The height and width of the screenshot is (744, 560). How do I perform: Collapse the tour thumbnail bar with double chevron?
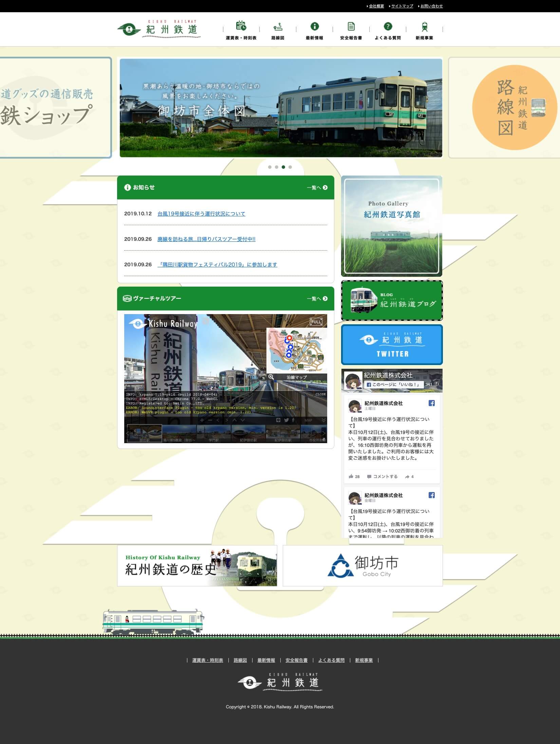[323, 420]
